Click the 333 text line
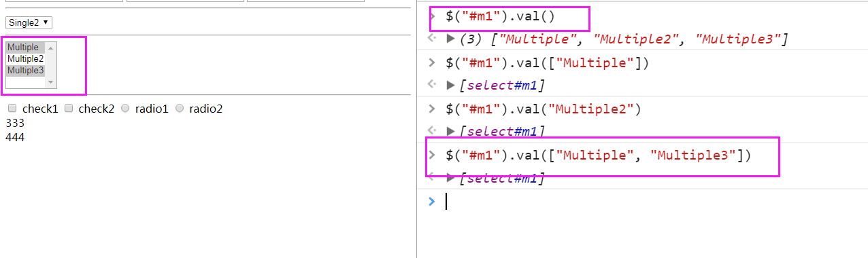This screenshot has width=868, height=258. (15, 123)
